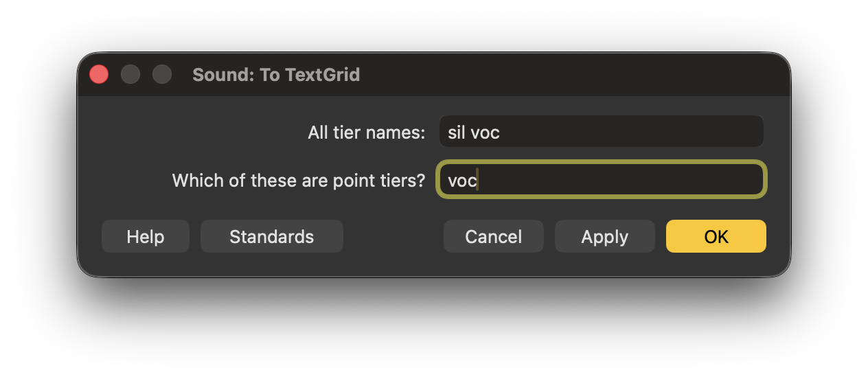The height and width of the screenshot is (379, 868).
Task: Cancel the To TextGrid dialog
Action: (x=493, y=236)
